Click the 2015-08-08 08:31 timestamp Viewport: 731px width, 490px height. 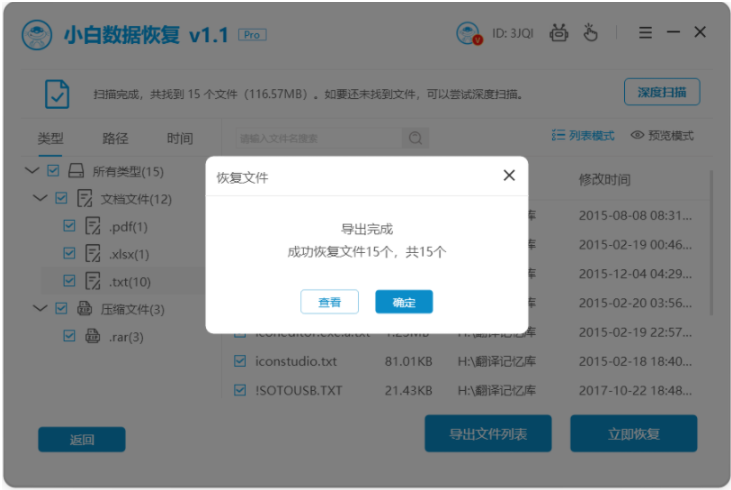pyautogui.click(x=635, y=215)
